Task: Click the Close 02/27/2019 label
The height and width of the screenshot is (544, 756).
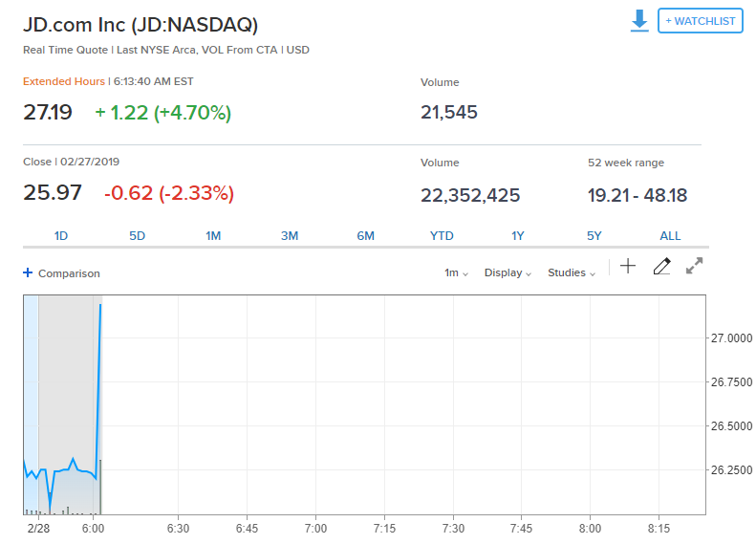Action: coord(71,162)
